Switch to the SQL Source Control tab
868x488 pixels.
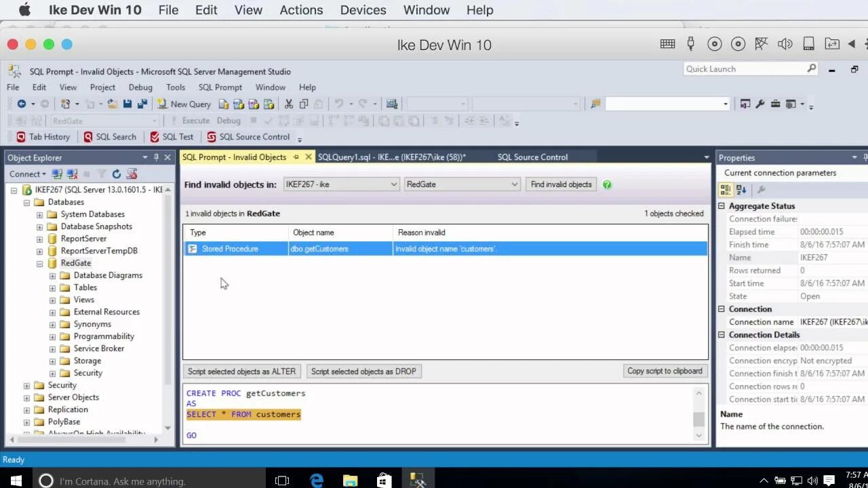(x=532, y=157)
